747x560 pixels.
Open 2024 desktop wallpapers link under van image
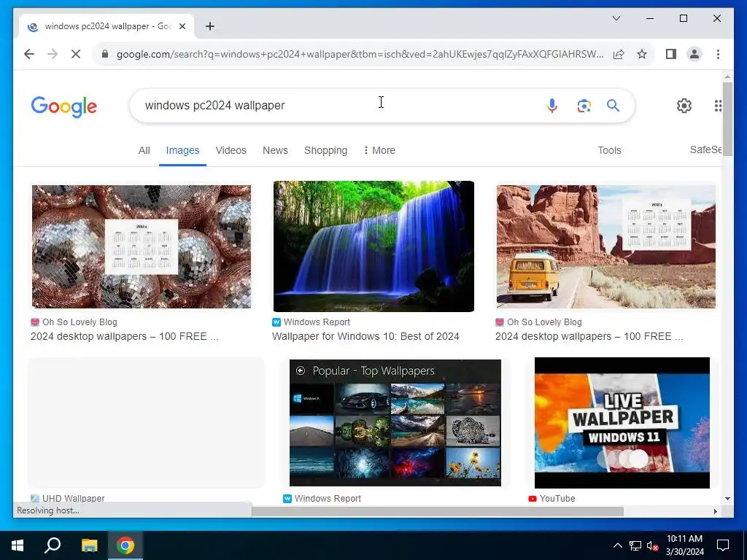pyautogui.click(x=589, y=336)
